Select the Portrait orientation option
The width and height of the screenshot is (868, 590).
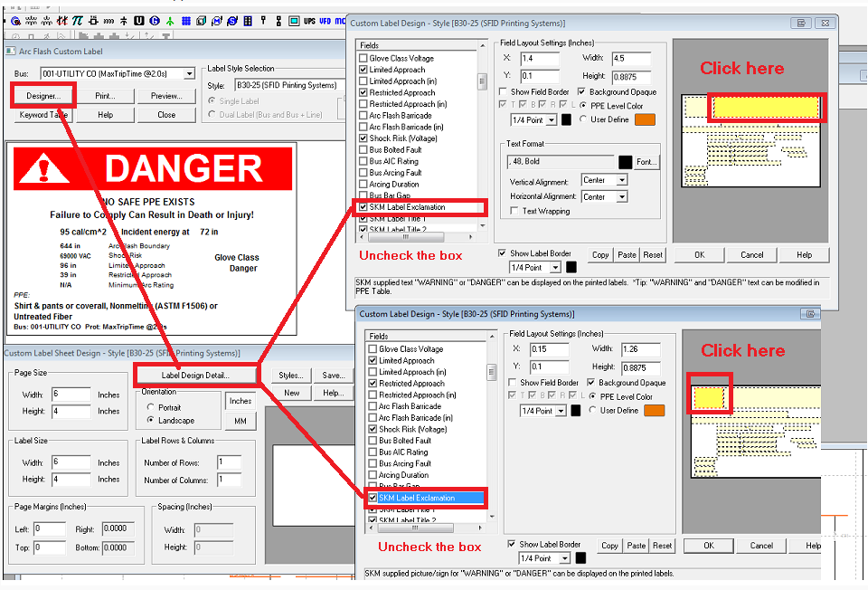(x=151, y=407)
